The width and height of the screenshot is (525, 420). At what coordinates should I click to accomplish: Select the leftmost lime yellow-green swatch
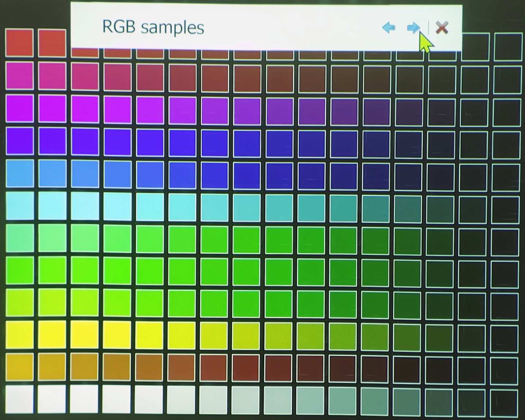pos(20,303)
